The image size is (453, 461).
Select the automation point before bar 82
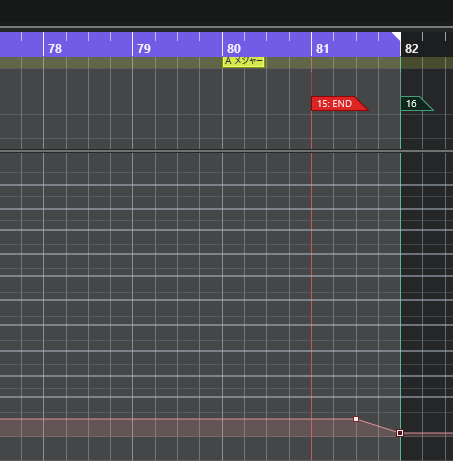pyautogui.click(x=356, y=419)
